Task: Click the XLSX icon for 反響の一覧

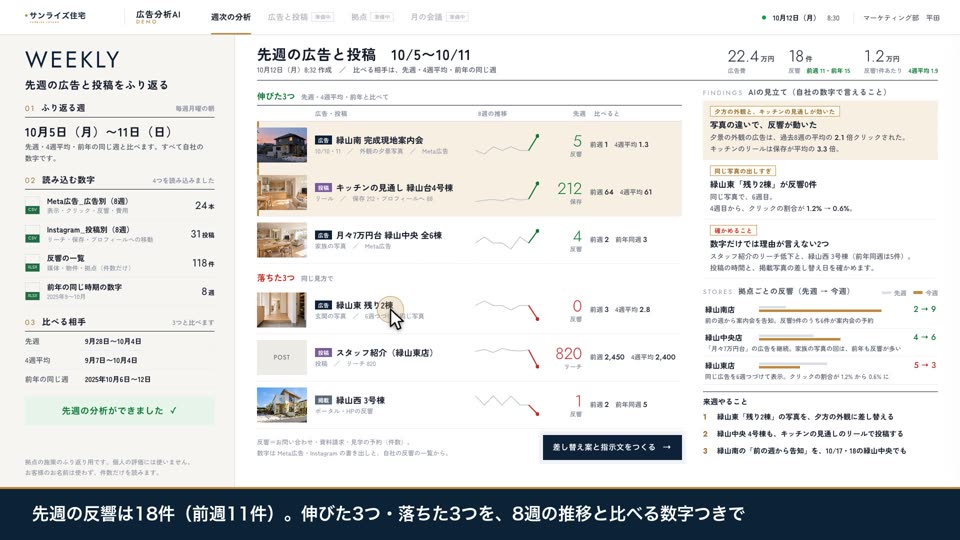Action: 32,263
